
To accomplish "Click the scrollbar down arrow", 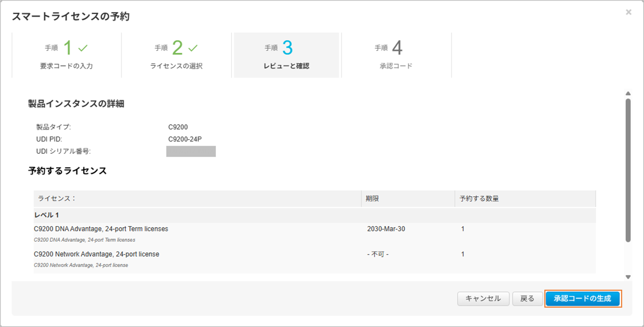I will 628,277.
